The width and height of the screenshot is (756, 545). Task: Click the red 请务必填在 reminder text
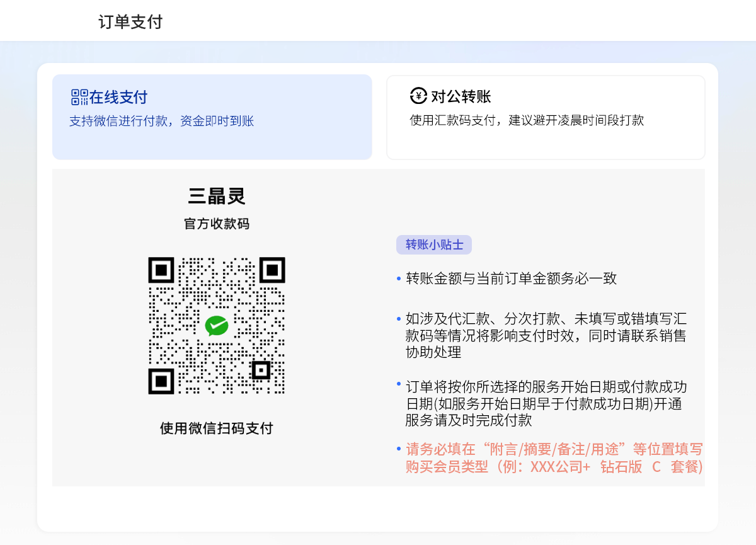(553, 458)
